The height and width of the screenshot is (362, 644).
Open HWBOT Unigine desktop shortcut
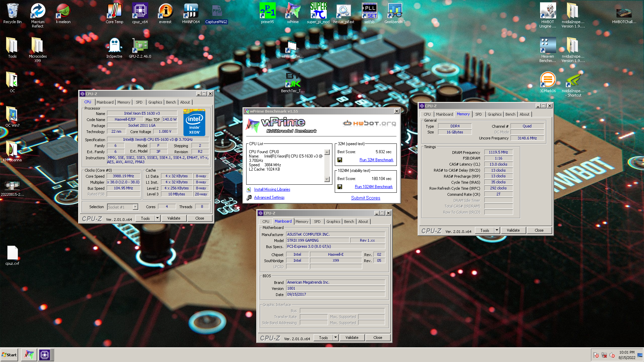click(548, 15)
